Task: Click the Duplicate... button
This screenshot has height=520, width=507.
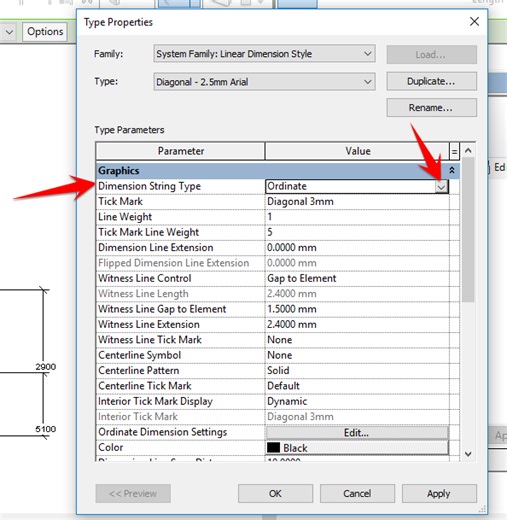Action: 431,81
